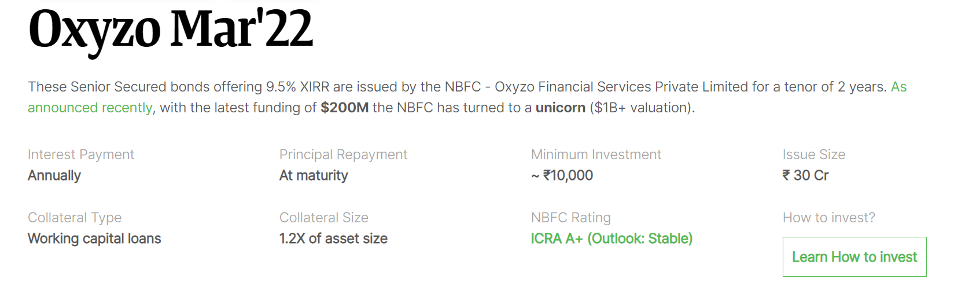Open the 'As announced recently' link

[x=90, y=108]
